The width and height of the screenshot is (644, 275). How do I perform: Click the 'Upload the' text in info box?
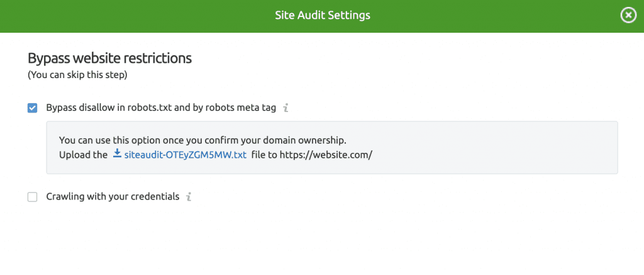tap(83, 155)
